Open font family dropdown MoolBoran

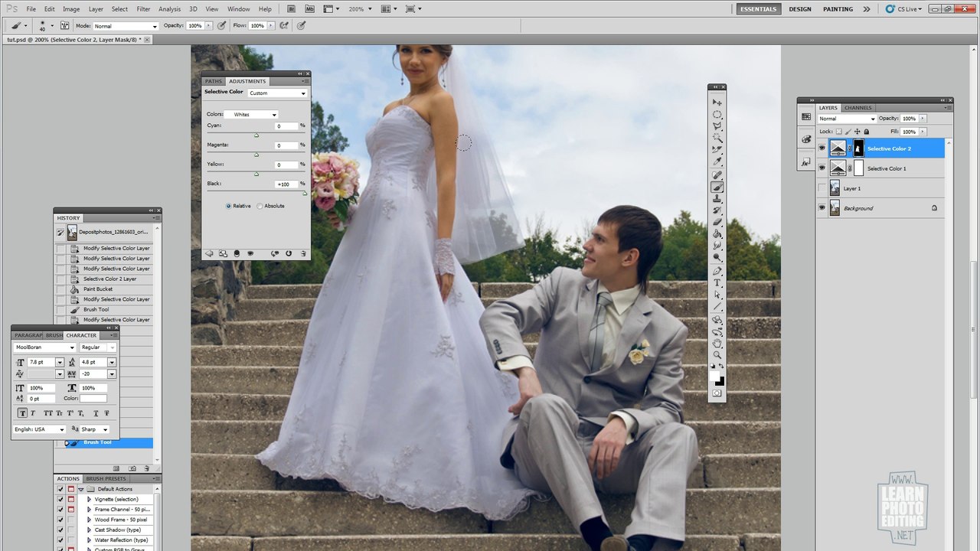click(x=44, y=347)
